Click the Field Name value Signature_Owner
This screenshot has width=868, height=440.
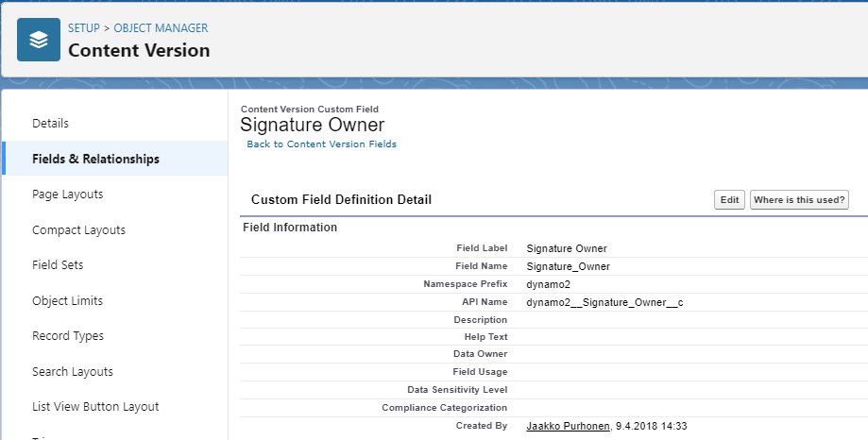pyautogui.click(x=568, y=266)
